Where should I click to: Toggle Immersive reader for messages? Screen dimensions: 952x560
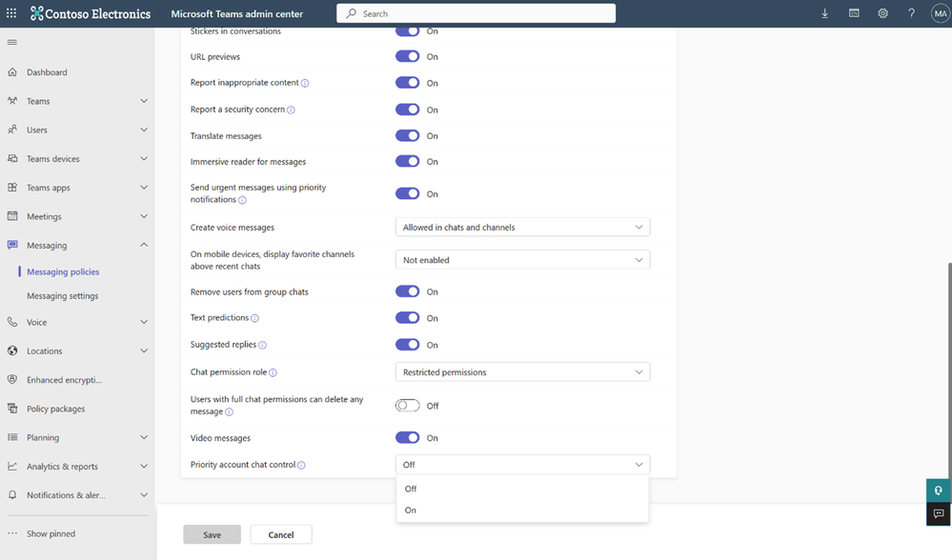pos(408,161)
